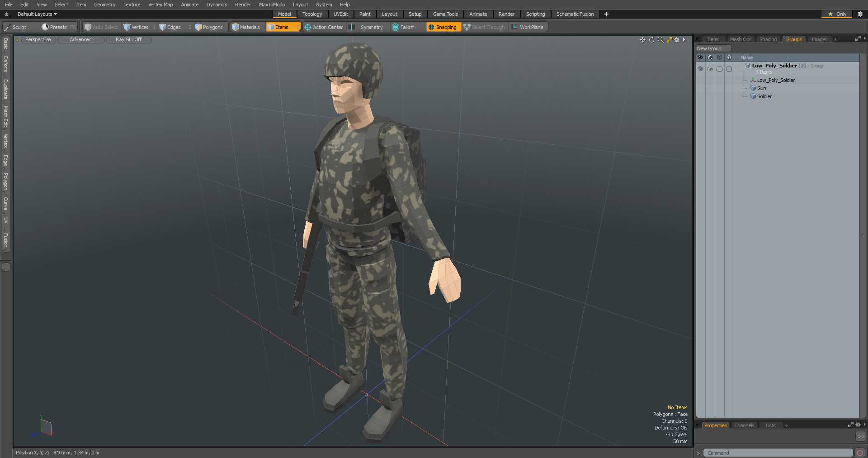Open Presets browser
The width and height of the screenshot is (868, 458).
click(x=59, y=27)
